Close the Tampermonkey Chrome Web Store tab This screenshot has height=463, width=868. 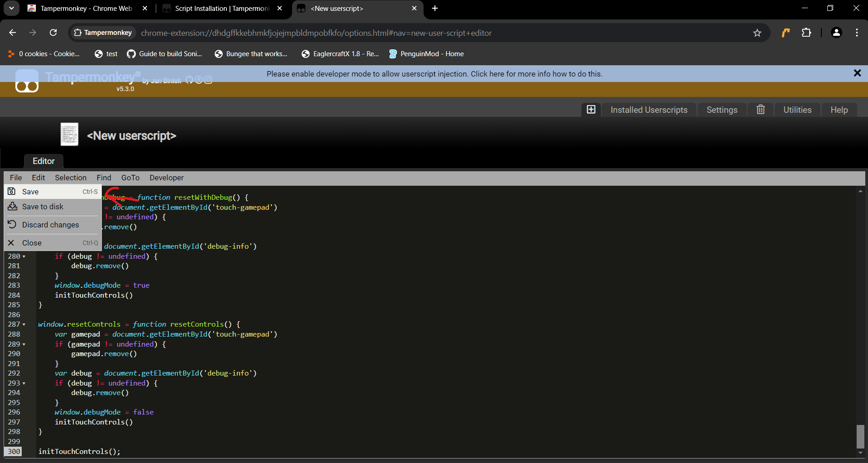145,8
